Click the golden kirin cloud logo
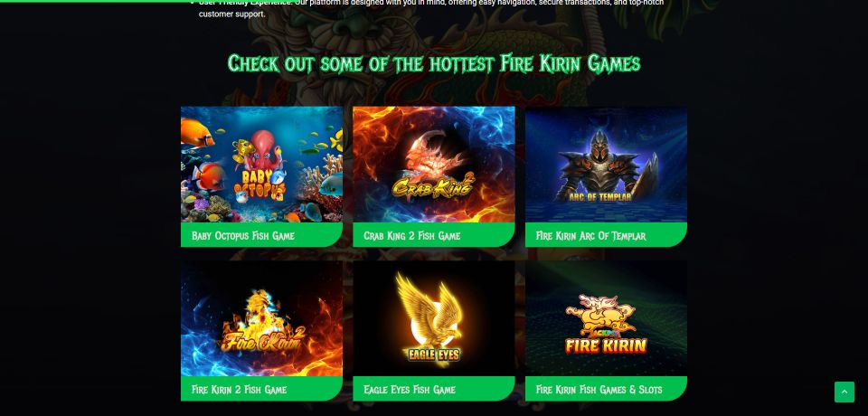The image size is (868, 416). point(607,315)
